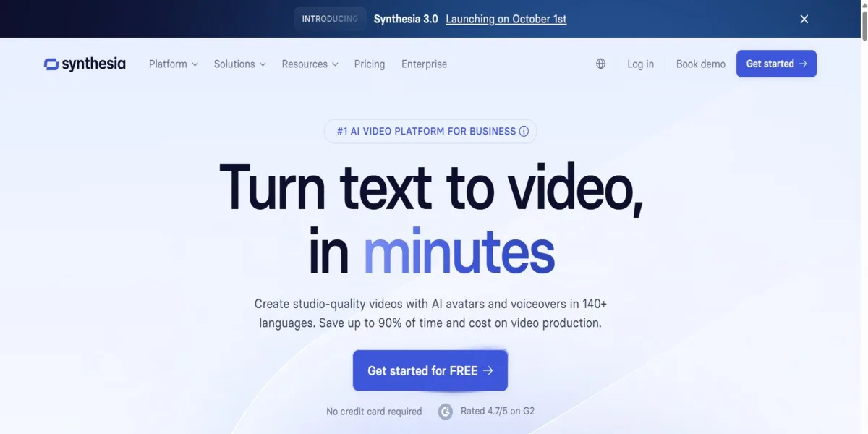
Task: Click the Log in link
Action: [x=640, y=64]
